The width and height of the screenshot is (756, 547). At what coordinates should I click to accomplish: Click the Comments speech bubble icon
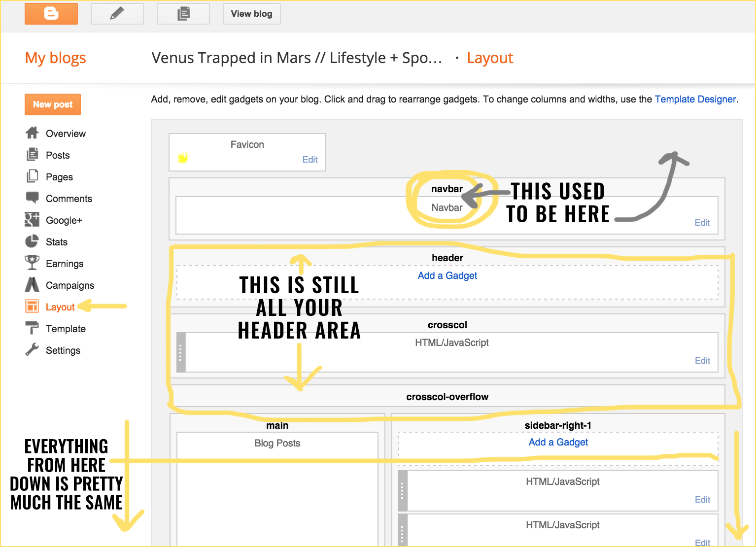pyautogui.click(x=32, y=198)
